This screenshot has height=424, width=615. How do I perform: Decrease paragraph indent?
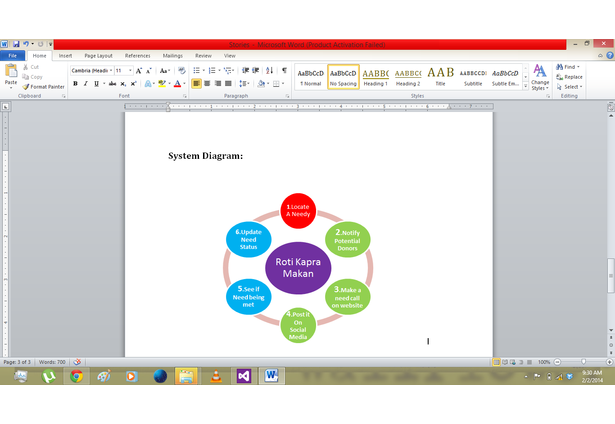point(246,71)
